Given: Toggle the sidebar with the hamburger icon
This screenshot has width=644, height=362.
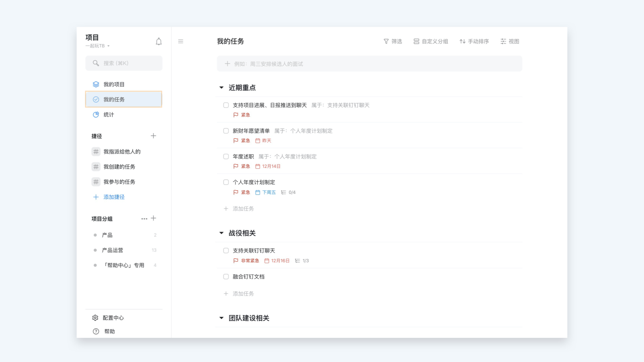Looking at the screenshot, I should [x=180, y=42].
